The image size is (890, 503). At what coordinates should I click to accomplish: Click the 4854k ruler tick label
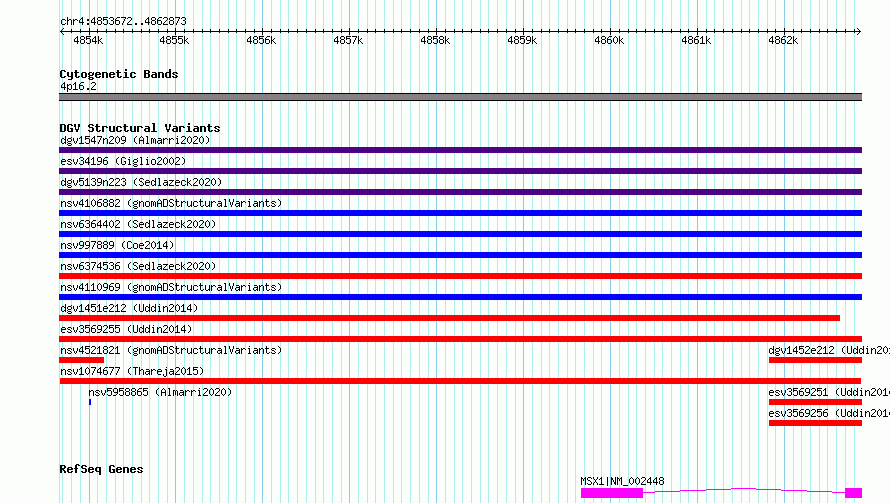(x=88, y=40)
